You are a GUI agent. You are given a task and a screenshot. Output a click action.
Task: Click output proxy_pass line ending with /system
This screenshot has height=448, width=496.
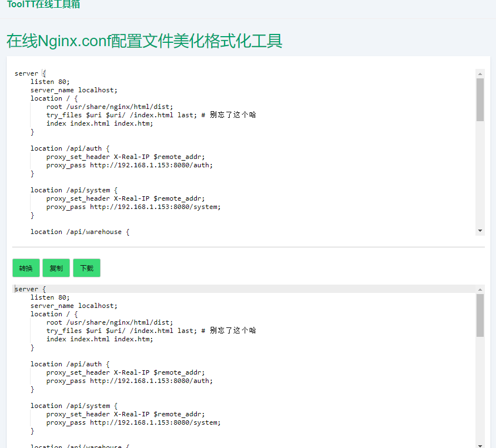pos(133,422)
